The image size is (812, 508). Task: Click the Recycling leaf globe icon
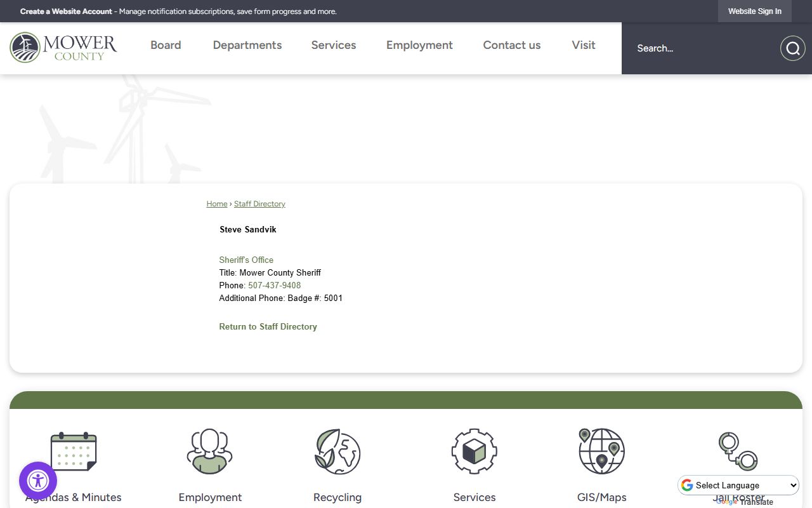pos(337,451)
